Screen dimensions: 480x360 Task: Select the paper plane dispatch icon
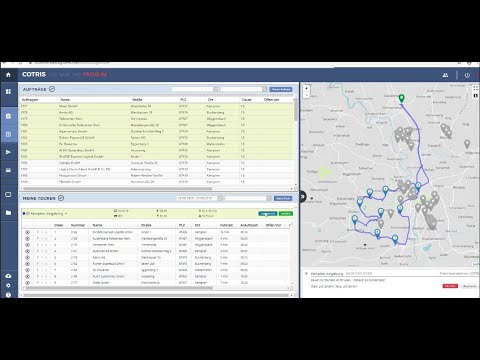pyautogui.click(x=8, y=152)
